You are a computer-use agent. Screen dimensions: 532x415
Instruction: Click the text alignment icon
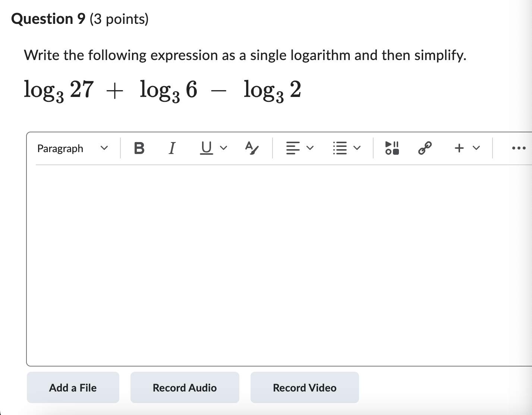click(293, 148)
